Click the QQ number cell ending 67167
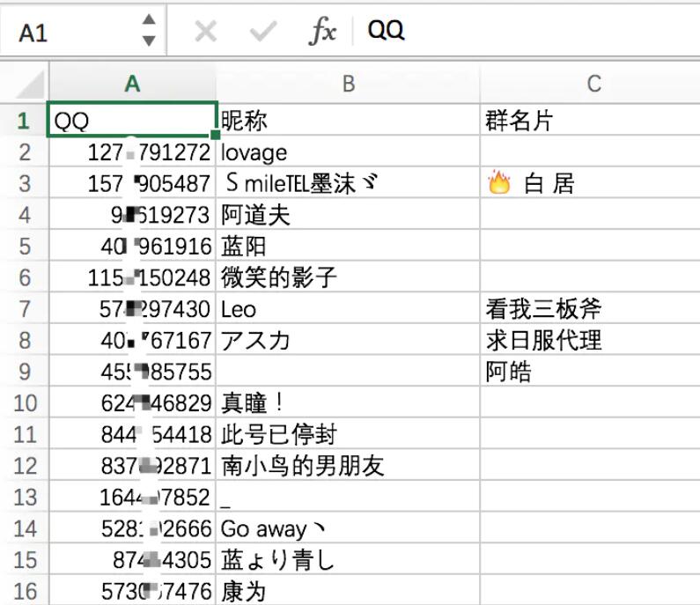The width and height of the screenshot is (700, 605). pyautogui.click(x=133, y=340)
